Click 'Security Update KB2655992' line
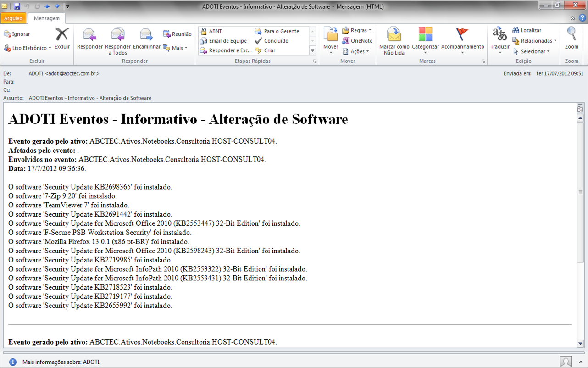Screen dimensions: 588x368 90,306
